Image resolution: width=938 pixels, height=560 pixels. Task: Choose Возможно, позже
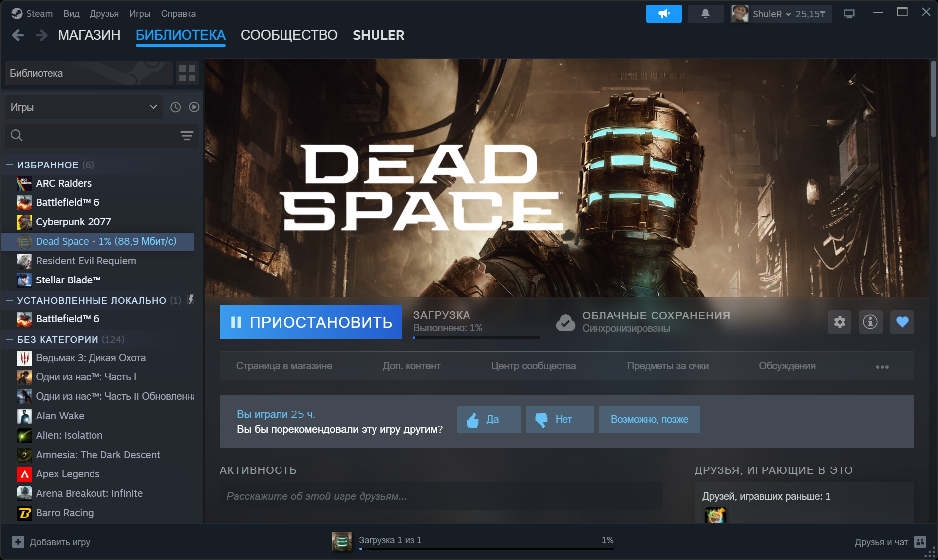[x=650, y=419]
